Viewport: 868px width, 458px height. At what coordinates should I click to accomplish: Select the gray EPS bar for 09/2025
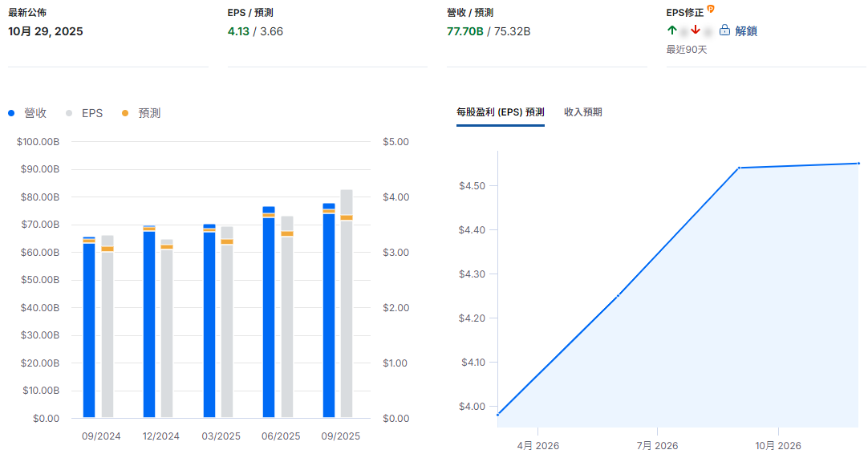[347, 321]
